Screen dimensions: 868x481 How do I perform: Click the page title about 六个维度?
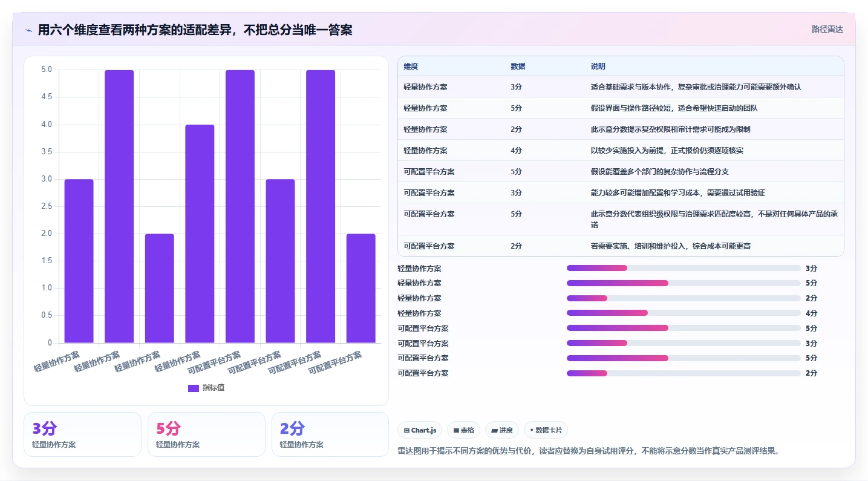tap(195, 30)
